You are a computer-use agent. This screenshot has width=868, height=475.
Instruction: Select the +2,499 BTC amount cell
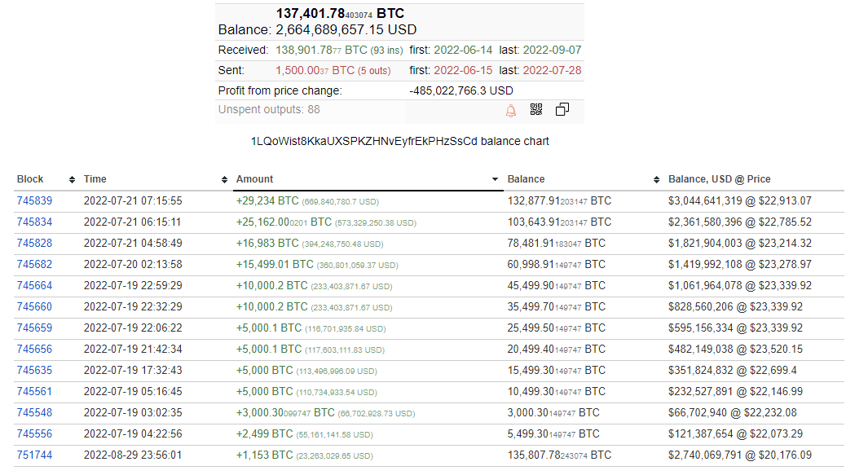point(305,434)
